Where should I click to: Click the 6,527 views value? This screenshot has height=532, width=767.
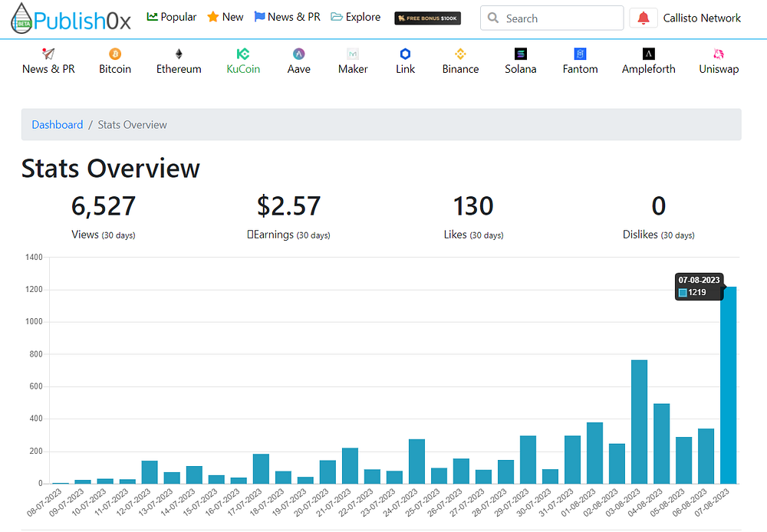click(x=104, y=206)
